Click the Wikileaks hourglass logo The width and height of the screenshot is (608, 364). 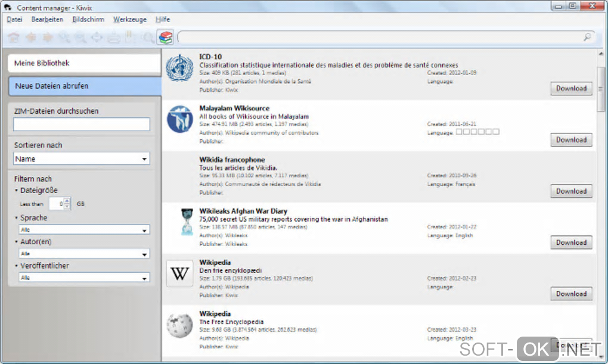click(187, 222)
